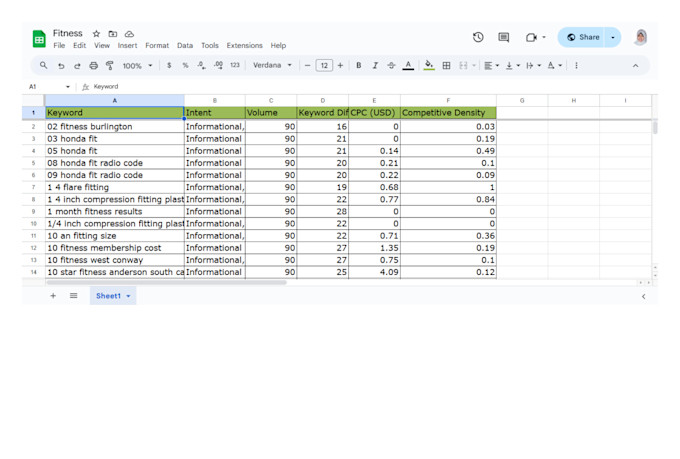Open the Tools menu
This screenshot has height=459, width=680.
click(x=210, y=46)
